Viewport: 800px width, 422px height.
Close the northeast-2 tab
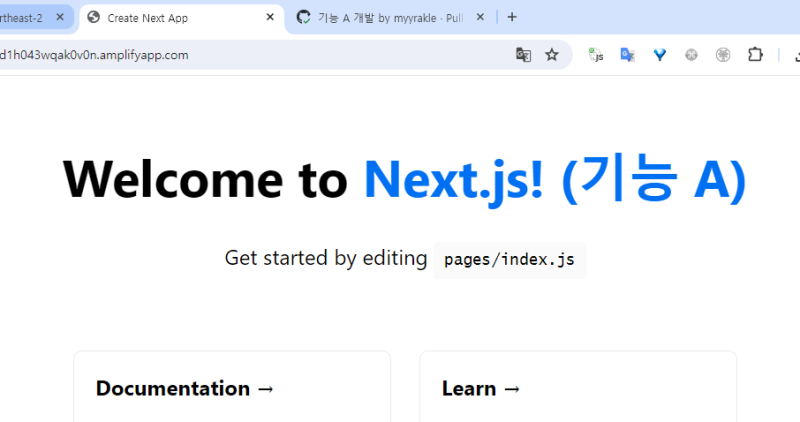pyautogui.click(x=60, y=18)
